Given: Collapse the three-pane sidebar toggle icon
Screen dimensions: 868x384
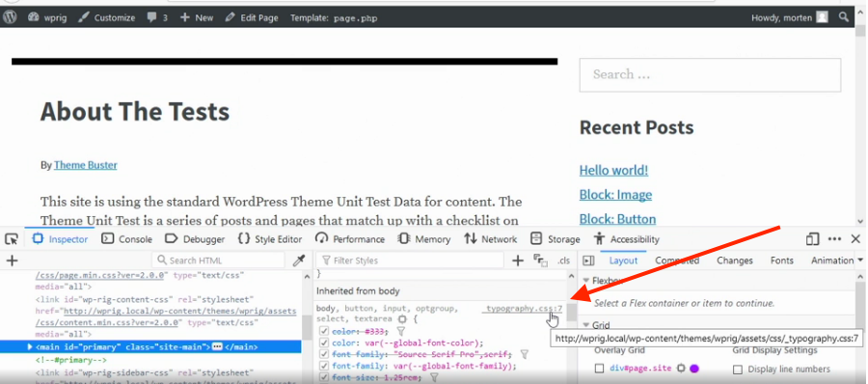Looking at the screenshot, I should click(589, 261).
